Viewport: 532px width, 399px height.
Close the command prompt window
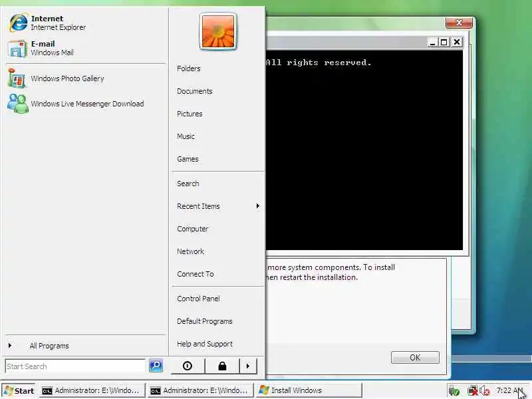457,42
